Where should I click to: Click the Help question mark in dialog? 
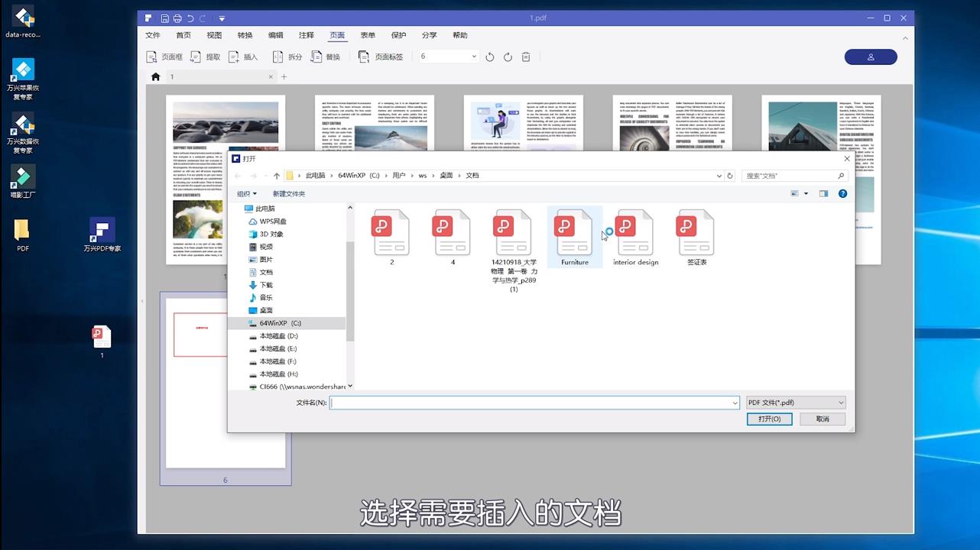click(x=842, y=193)
